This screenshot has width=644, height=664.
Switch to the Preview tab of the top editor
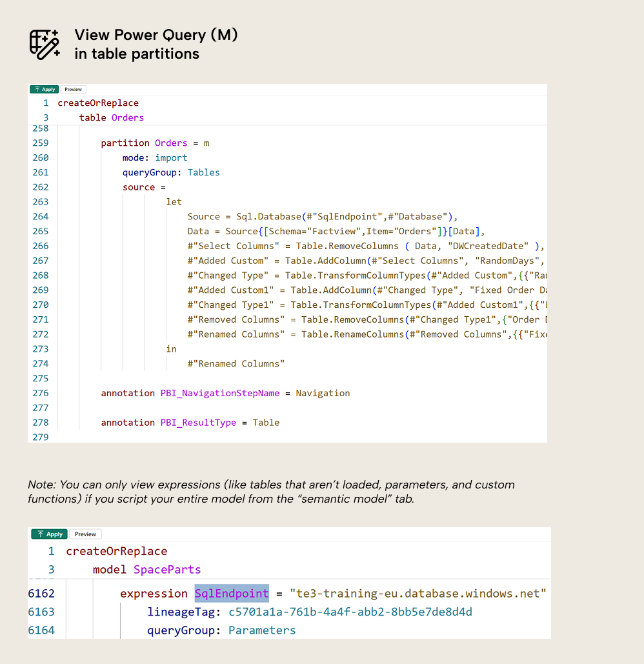[73, 89]
